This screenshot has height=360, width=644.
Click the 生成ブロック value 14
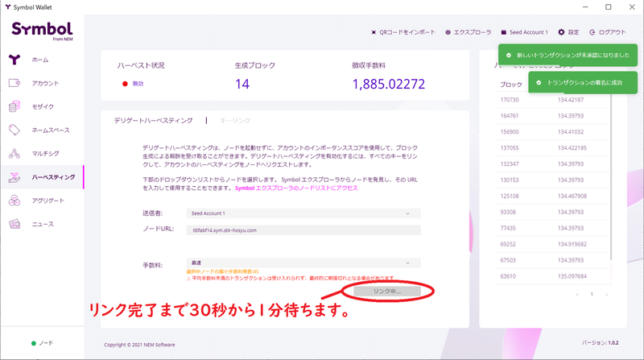[242, 85]
